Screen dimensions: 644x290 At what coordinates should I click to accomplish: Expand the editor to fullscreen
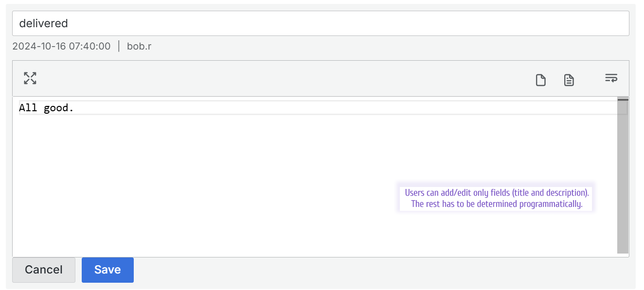pos(30,78)
